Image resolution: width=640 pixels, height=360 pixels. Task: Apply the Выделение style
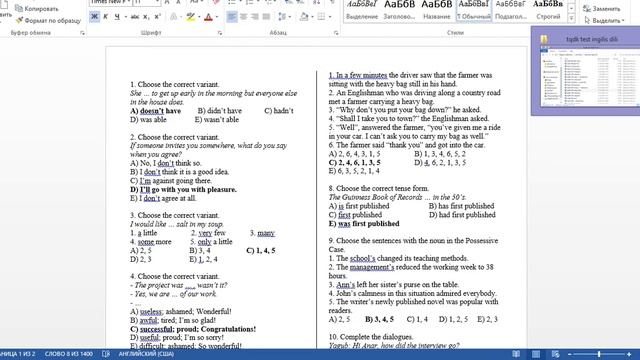[362, 10]
